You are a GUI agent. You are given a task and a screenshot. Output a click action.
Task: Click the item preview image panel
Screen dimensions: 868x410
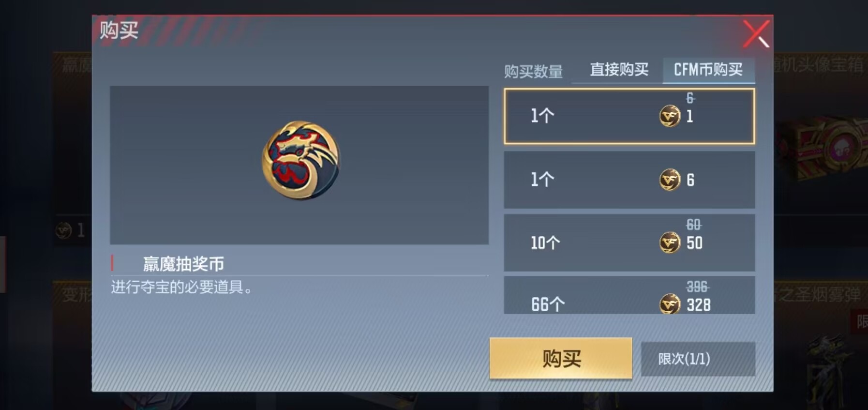[299, 165]
